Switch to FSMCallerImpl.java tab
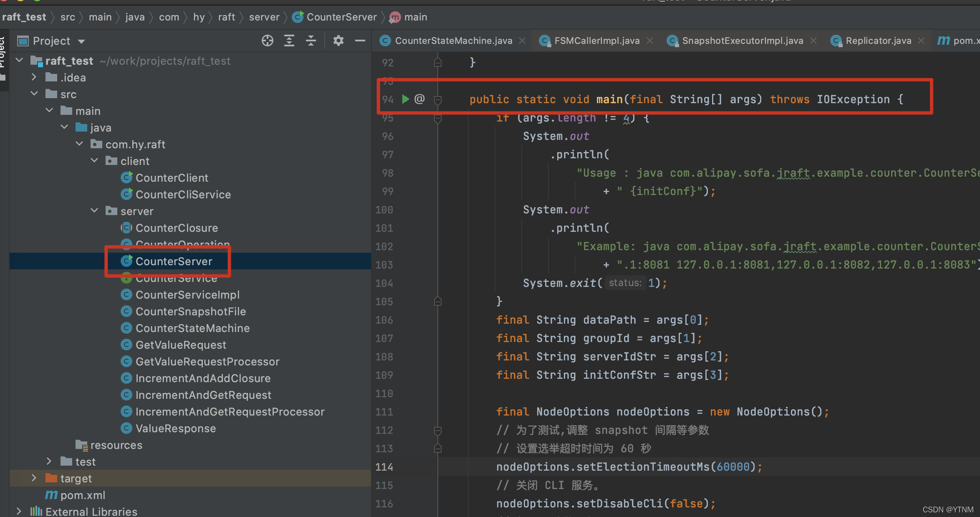This screenshot has height=517, width=980. [x=596, y=41]
